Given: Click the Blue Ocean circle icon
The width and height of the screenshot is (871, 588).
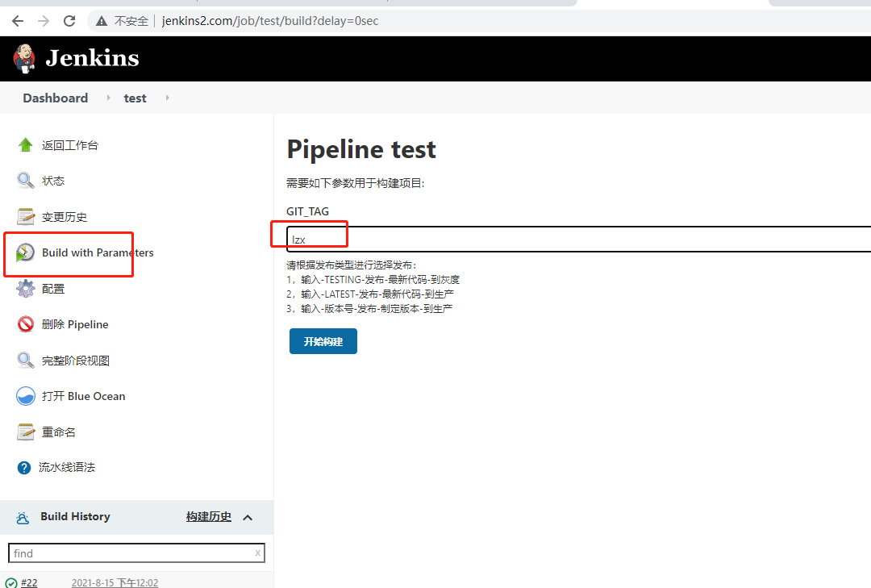Looking at the screenshot, I should [x=26, y=396].
